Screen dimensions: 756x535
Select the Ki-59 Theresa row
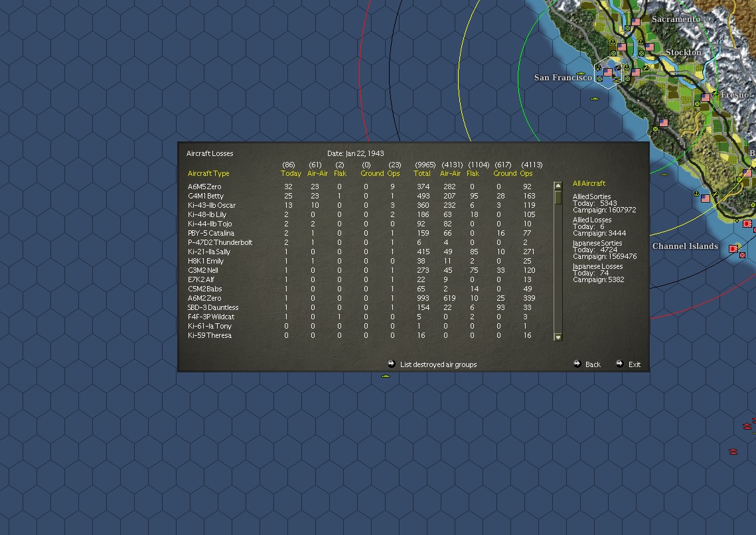(x=362, y=335)
